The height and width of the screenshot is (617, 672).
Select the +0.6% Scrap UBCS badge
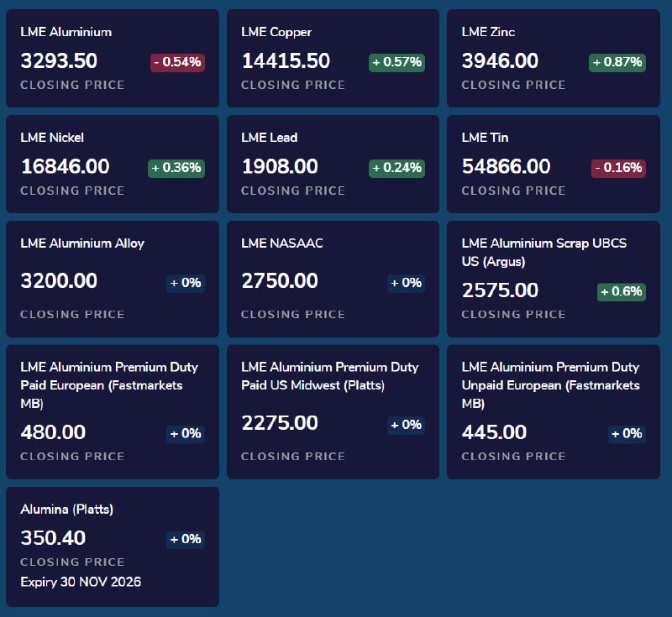pyautogui.click(x=622, y=292)
